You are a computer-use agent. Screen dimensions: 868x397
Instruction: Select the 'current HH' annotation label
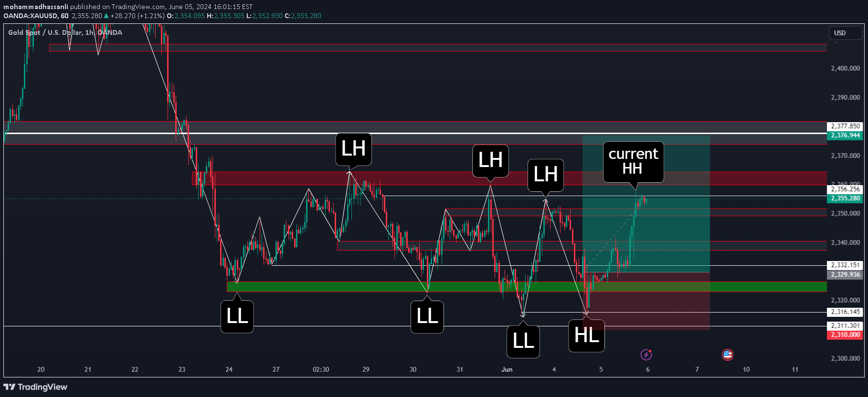click(633, 161)
